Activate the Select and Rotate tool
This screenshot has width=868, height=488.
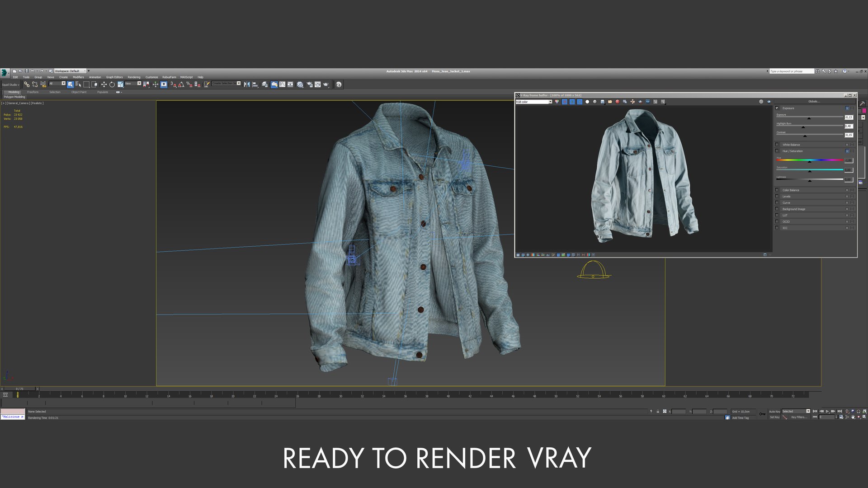coord(112,84)
